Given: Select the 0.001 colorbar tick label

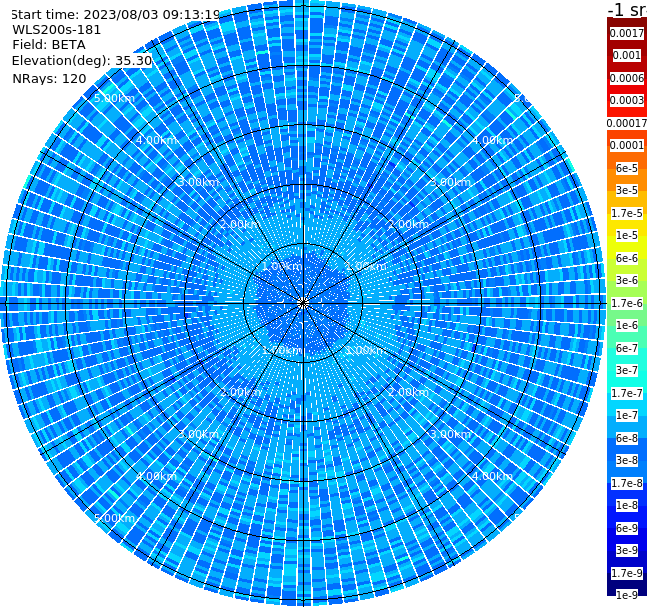Looking at the screenshot, I should point(627,55).
